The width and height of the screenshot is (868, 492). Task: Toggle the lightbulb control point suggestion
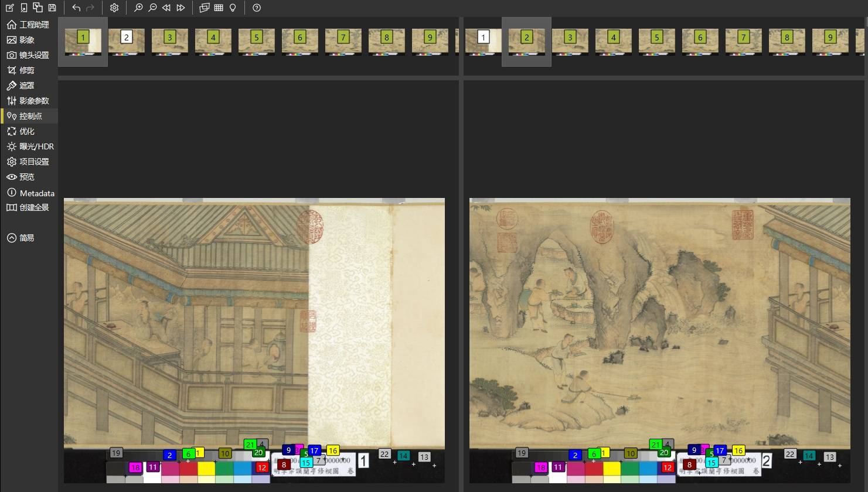point(232,8)
